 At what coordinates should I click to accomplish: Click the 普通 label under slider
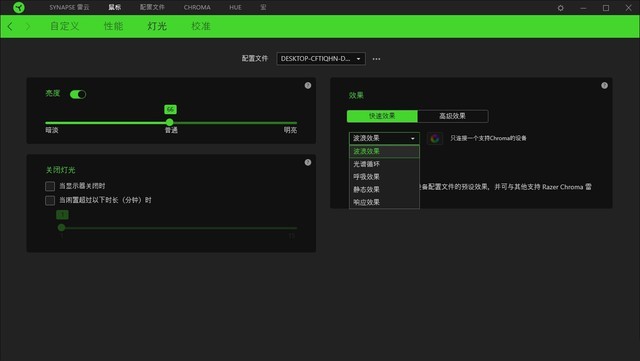click(x=171, y=130)
